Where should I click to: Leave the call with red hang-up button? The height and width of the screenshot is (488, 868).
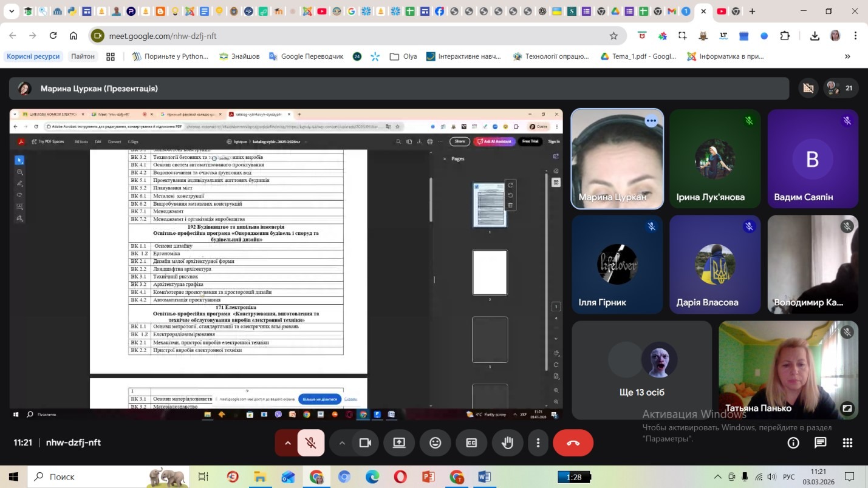[573, 443]
